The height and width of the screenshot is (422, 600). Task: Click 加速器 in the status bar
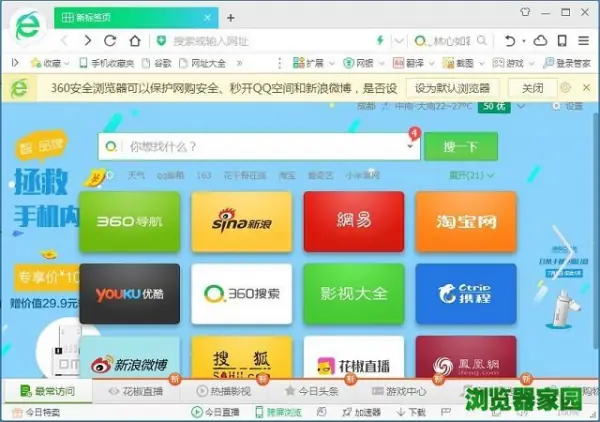(x=362, y=412)
